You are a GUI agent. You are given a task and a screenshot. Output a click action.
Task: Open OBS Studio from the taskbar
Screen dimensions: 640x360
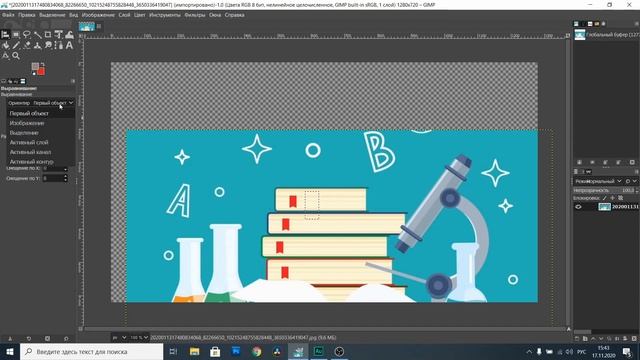[x=339, y=351]
